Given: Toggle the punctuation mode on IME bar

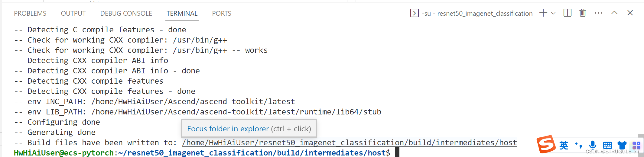Looking at the screenshot, I should point(578,145).
